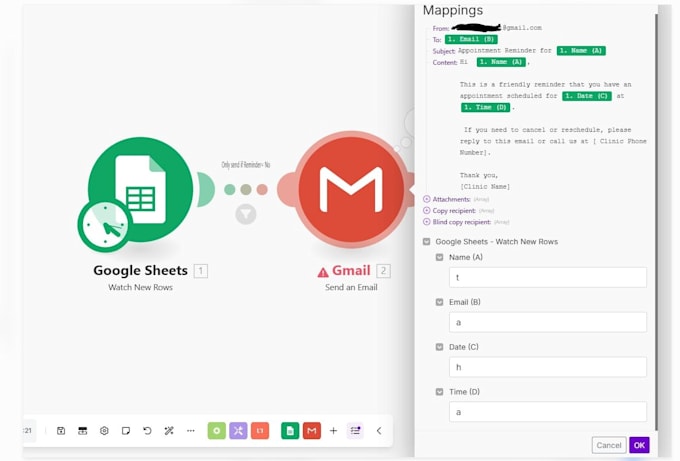This screenshot has height=461, width=680.
Task: Click the Cancel button
Action: pos(609,445)
